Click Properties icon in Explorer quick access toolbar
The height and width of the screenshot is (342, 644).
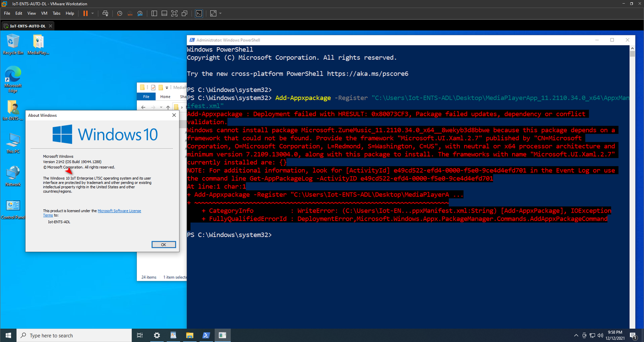point(153,87)
